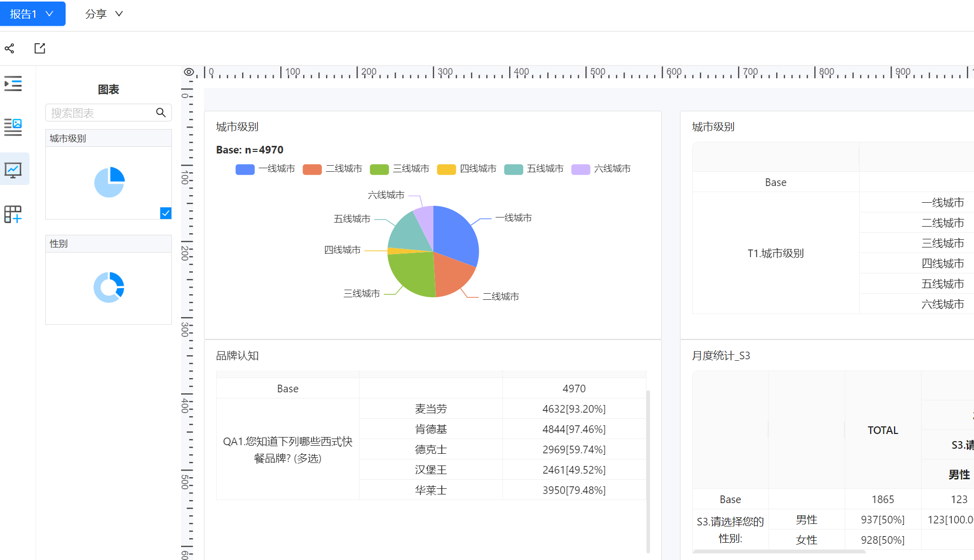Viewport: 974px width, 560px height.
Task: Click the 2969[59.74%] value cell
Action: 574,449
